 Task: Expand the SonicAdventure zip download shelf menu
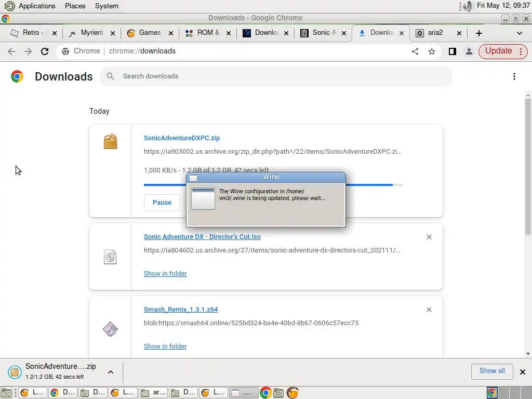click(111, 372)
